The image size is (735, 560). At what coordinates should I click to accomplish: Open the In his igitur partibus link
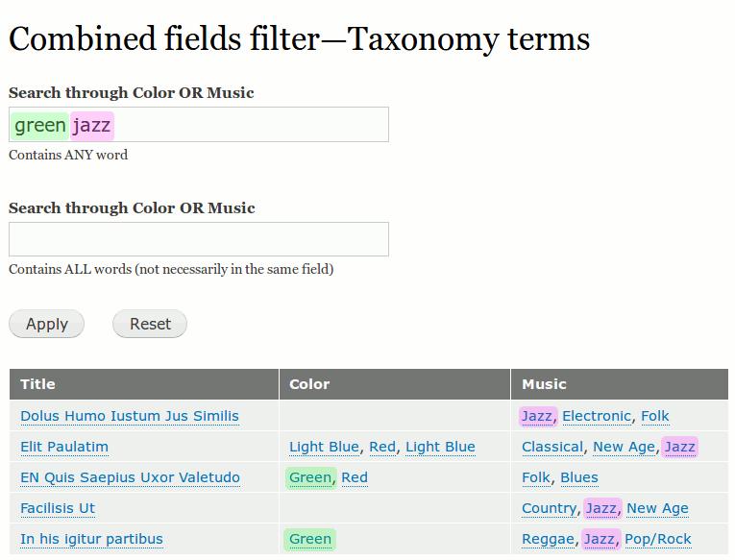click(x=91, y=539)
